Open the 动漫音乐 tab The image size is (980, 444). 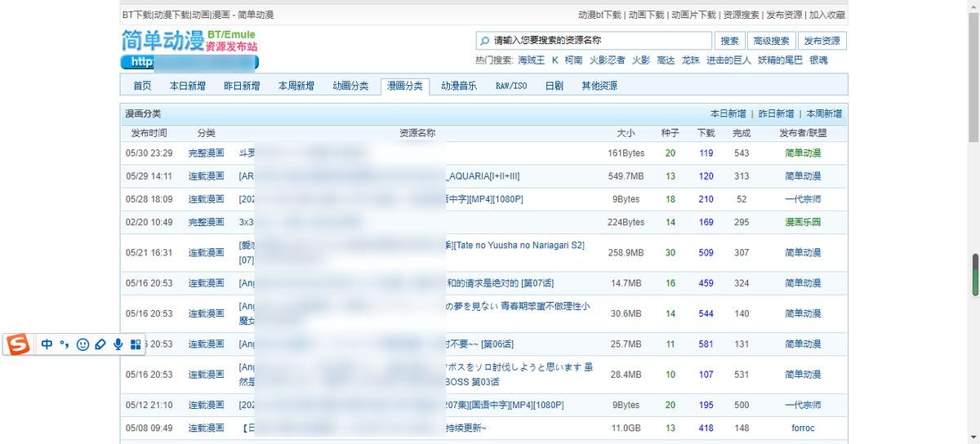459,86
